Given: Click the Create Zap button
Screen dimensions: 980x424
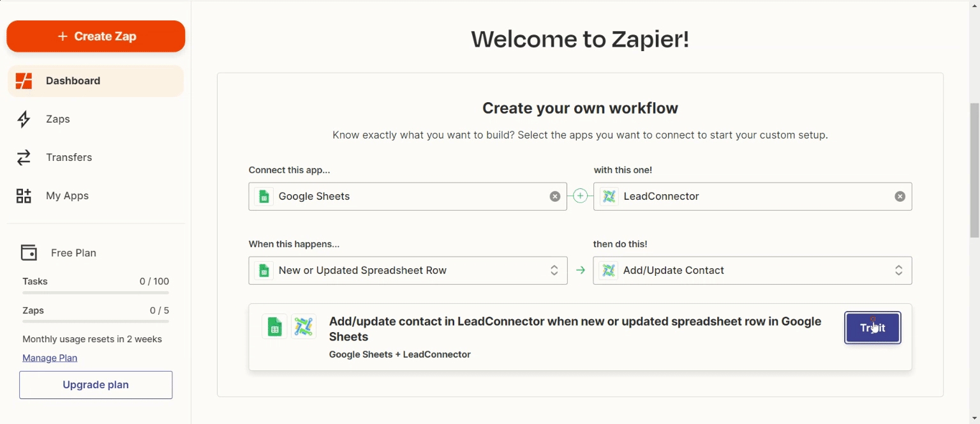Looking at the screenshot, I should (x=96, y=36).
